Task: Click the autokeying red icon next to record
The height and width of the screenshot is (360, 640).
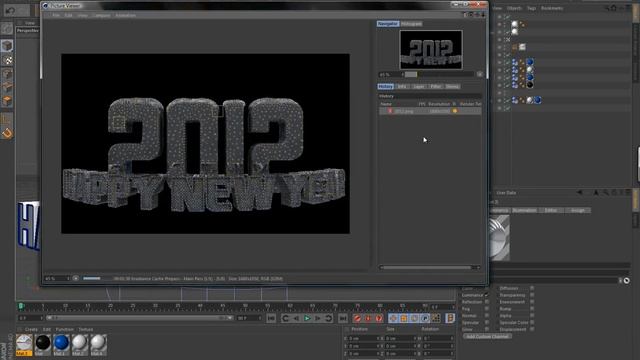Action: pyautogui.click(x=368, y=318)
